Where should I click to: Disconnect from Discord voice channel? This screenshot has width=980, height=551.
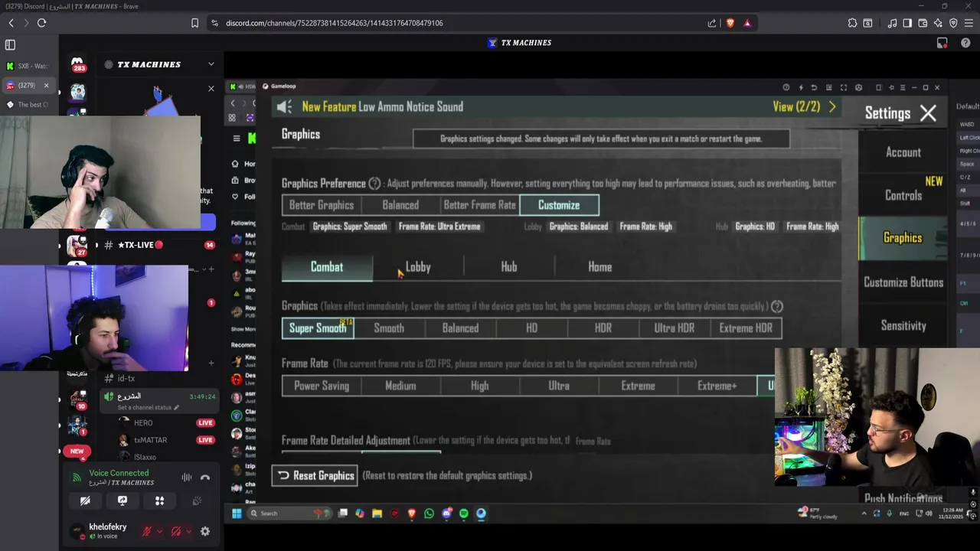pos(205,478)
